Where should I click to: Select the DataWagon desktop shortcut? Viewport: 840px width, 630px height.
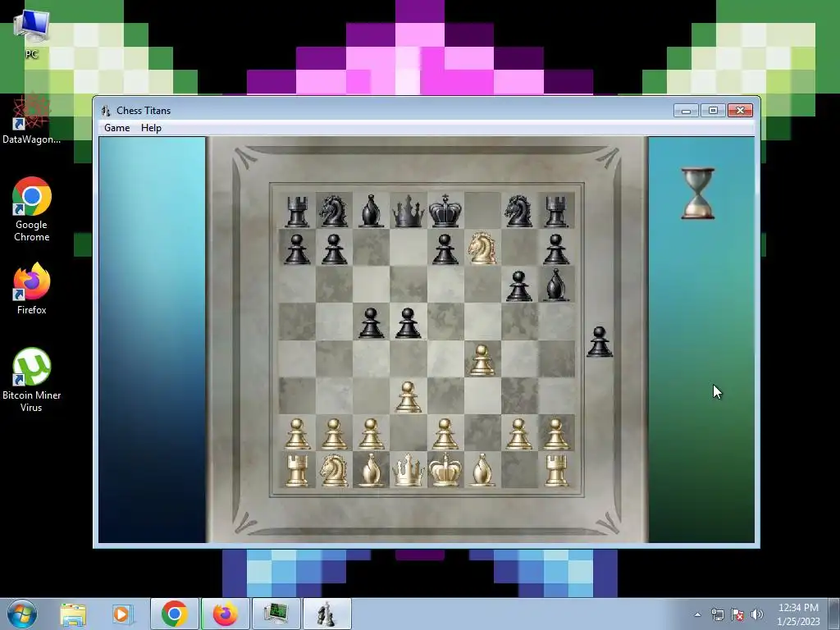(32, 119)
